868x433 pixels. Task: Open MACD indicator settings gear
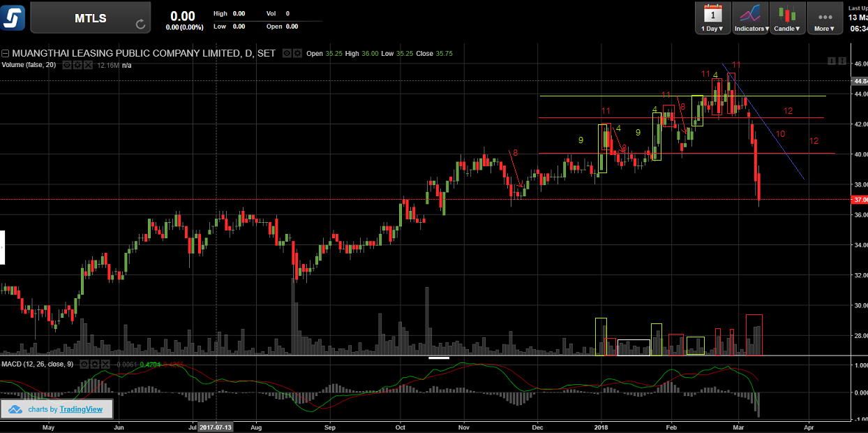point(95,364)
